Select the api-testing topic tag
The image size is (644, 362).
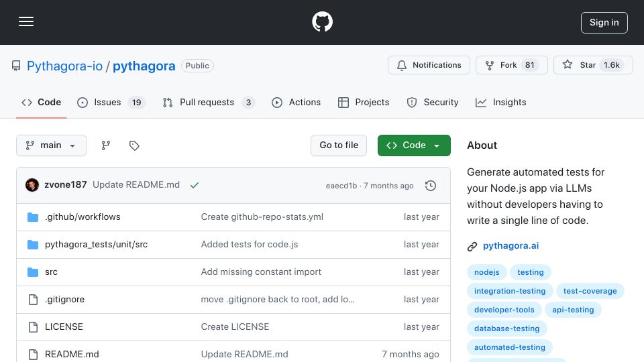(x=573, y=310)
